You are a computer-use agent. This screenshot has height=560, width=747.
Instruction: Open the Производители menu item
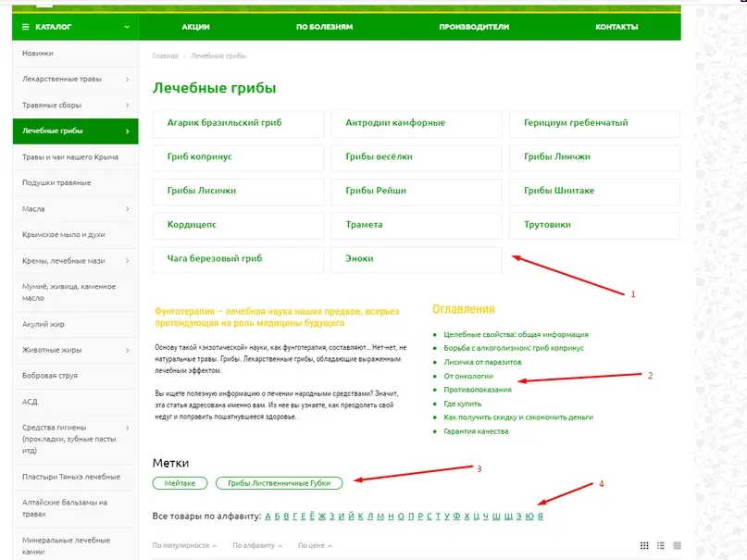pyautogui.click(x=474, y=28)
